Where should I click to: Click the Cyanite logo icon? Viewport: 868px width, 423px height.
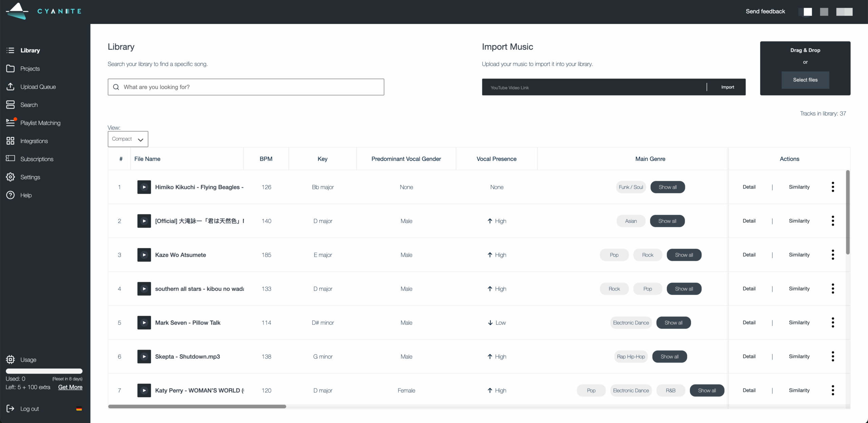(x=17, y=11)
